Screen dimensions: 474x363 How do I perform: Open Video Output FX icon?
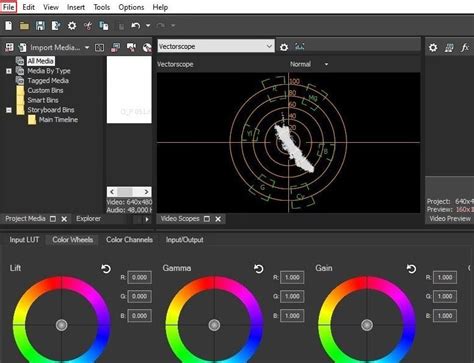(465, 48)
